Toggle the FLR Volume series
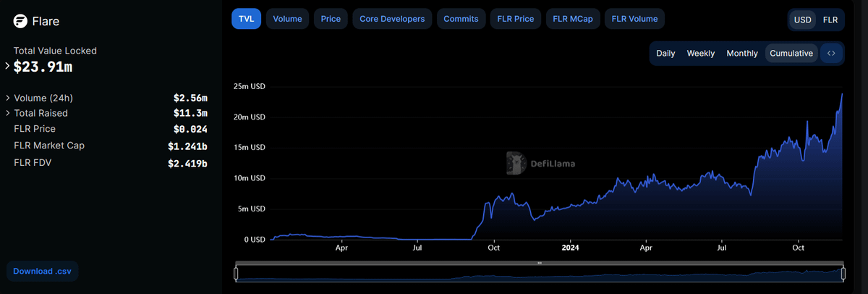Viewport: 868px width, 294px height. [634, 19]
